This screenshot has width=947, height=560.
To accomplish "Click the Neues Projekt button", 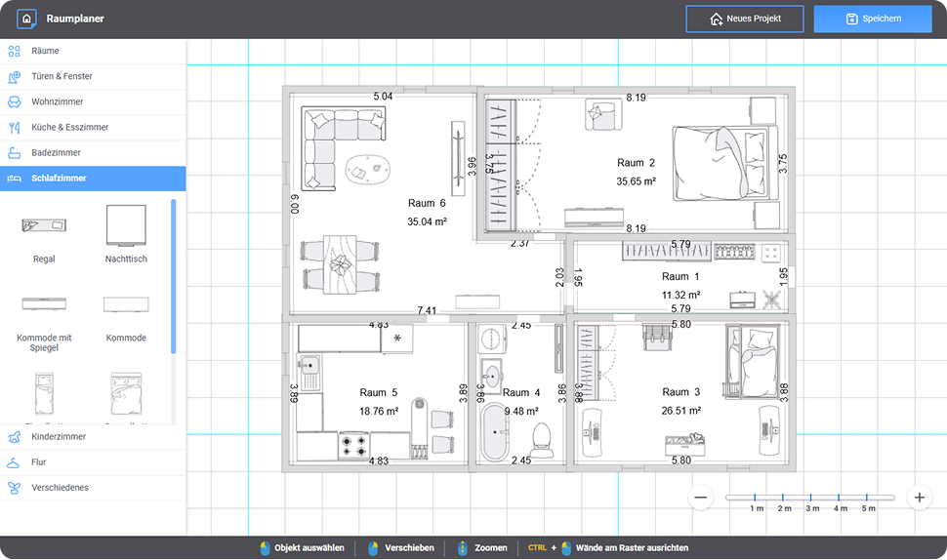I will [x=744, y=19].
